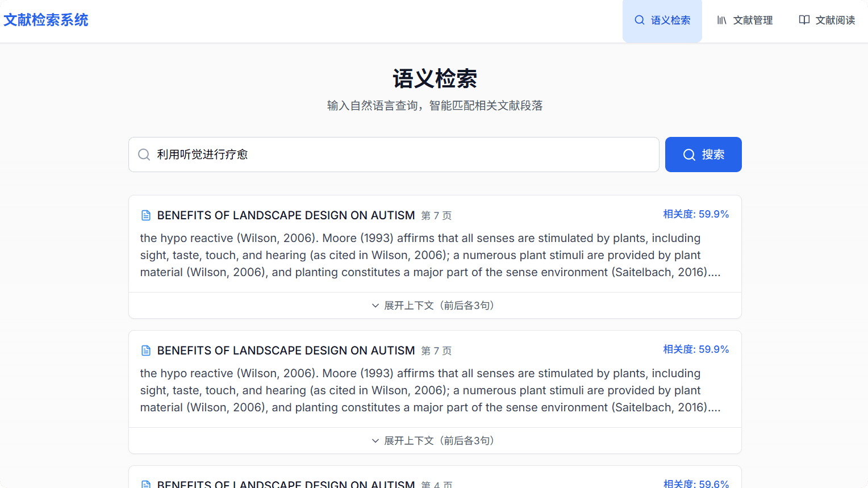Viewport: 868px width, 488px height.
Task: Go home via the 文献检索系统 logo
Action: [x=46, y=20]
